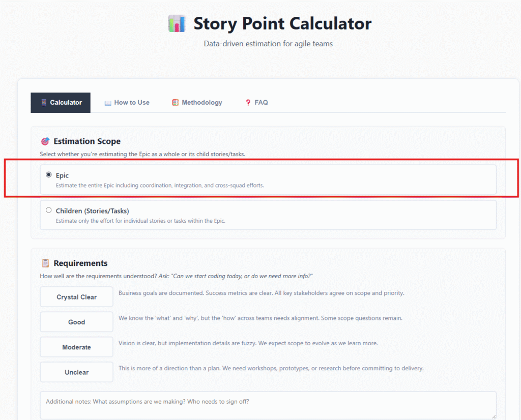This screenshot has width=521, height=420.
Task: Click the Methodology tab's abacus icon
Action: pyautogui.click(x=176, y=103)
